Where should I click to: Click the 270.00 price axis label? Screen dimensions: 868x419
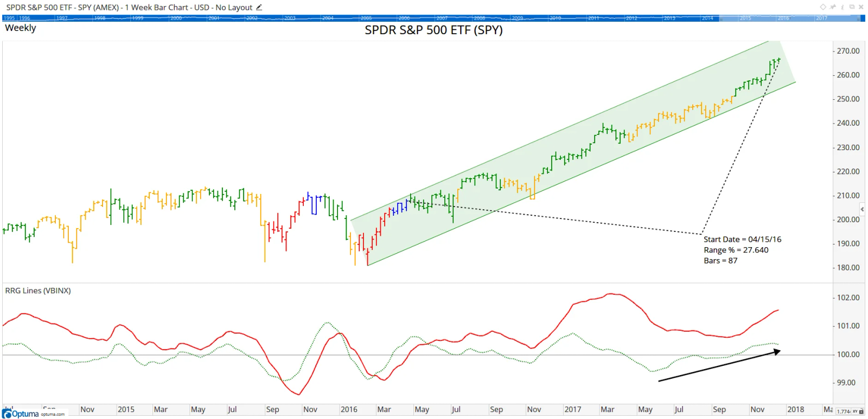[848, 51]
